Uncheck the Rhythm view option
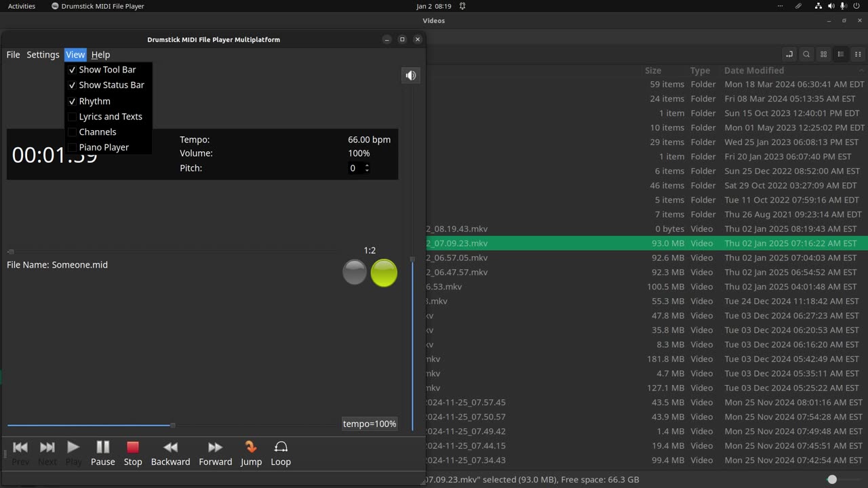This screenshot has width=868, height=488. pos(108,101)
